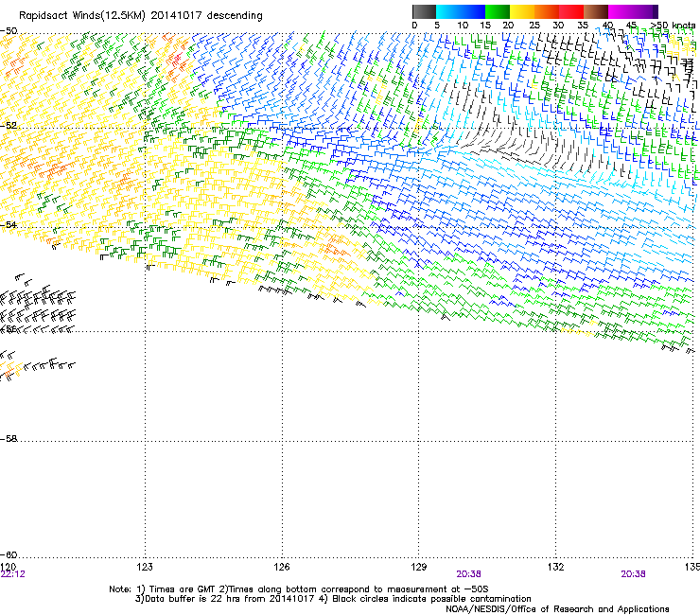Click the 123 longitude axis label

pyautogui.click(x=145, y=567)
